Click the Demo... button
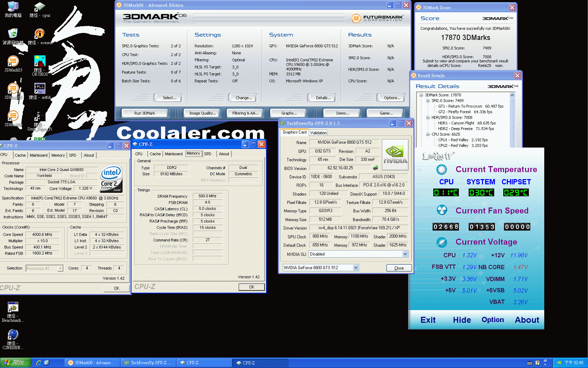 [x=342, y=113]
